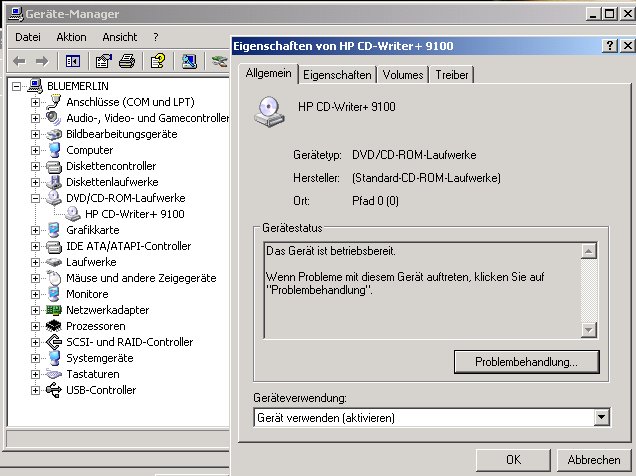Click the Diskettencontroller icon
This screenshot has width=636, height=476.
[x=54, y=166]
